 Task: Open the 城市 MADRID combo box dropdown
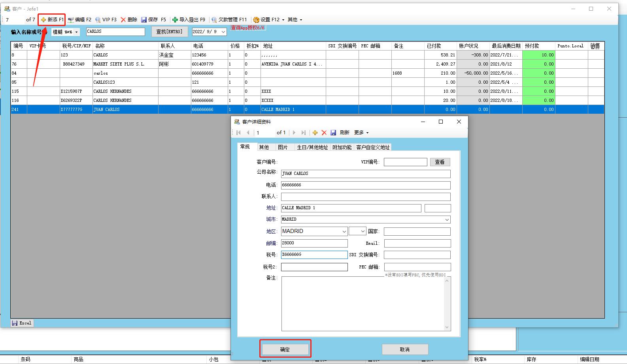[447, 220]
